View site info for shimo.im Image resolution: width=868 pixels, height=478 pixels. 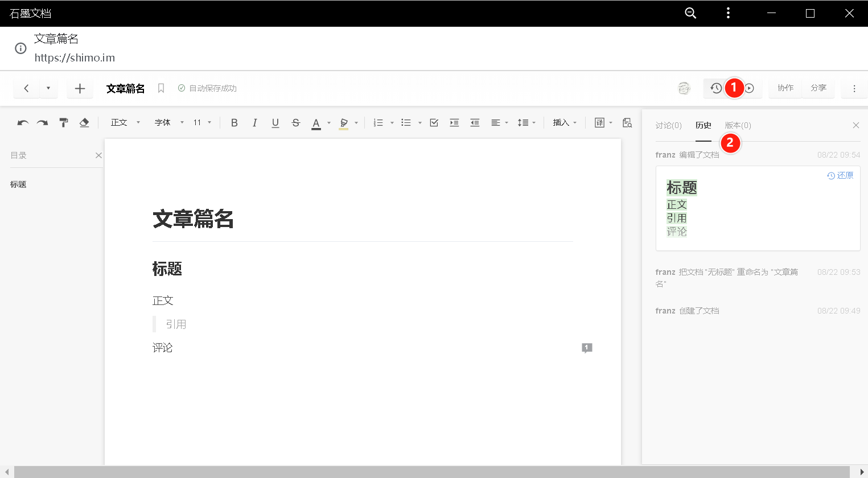click(x=20, y=48)
